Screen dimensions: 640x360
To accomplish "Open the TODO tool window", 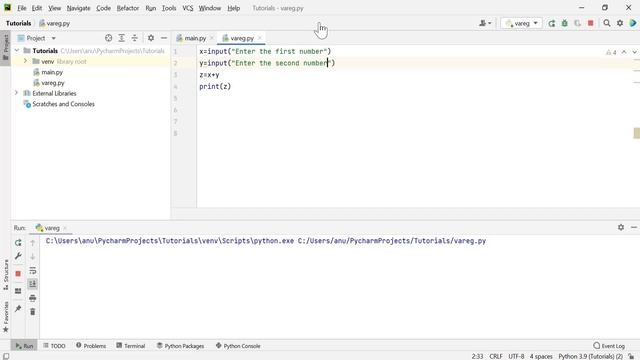I will point(54,346).
